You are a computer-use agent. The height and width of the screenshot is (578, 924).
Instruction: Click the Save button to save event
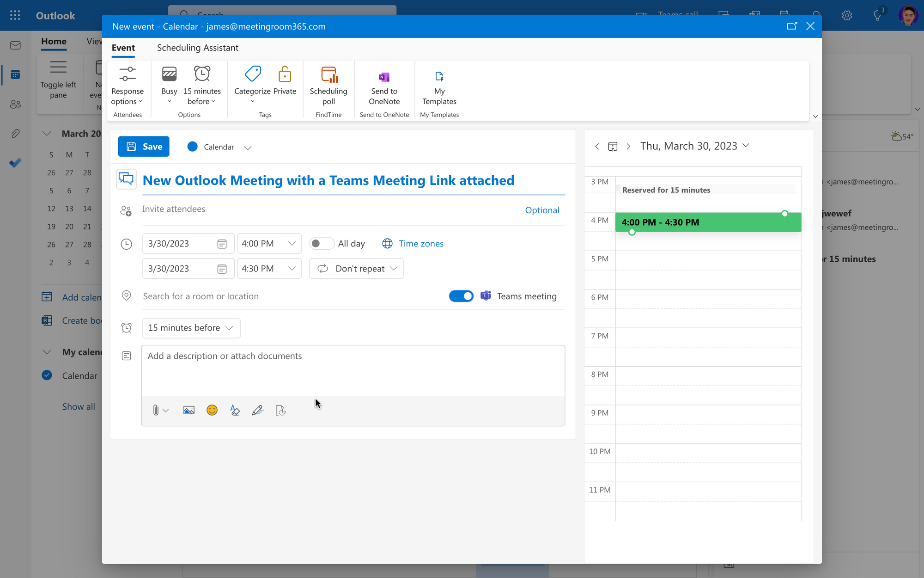tap(144, 147)
